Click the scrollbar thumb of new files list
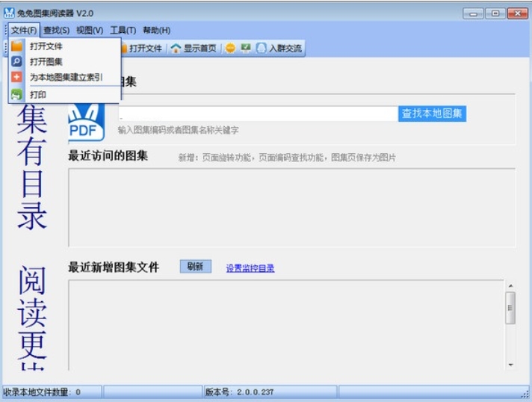This screenshot has width=532, height=402. pos(510,308)
